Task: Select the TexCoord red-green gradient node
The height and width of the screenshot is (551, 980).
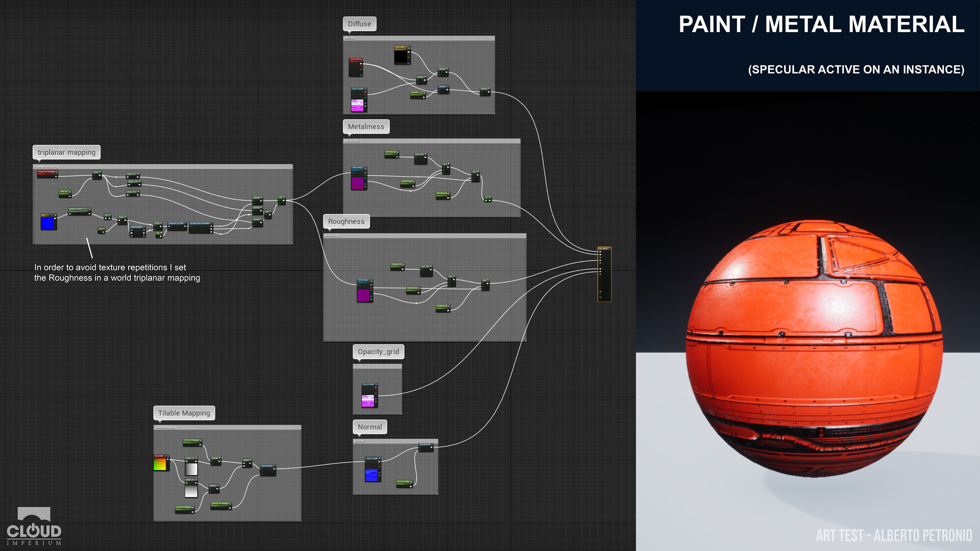Action: (x=160, y=464)
